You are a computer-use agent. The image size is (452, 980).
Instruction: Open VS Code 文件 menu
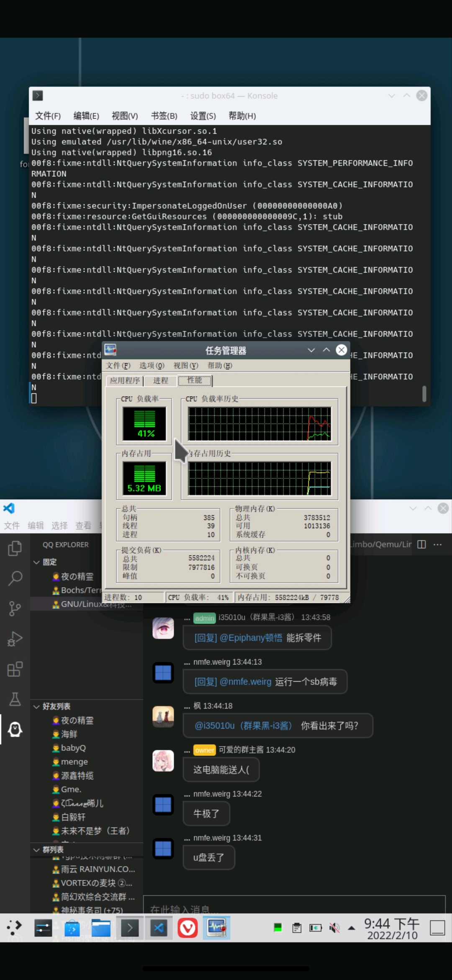[12, 526]
